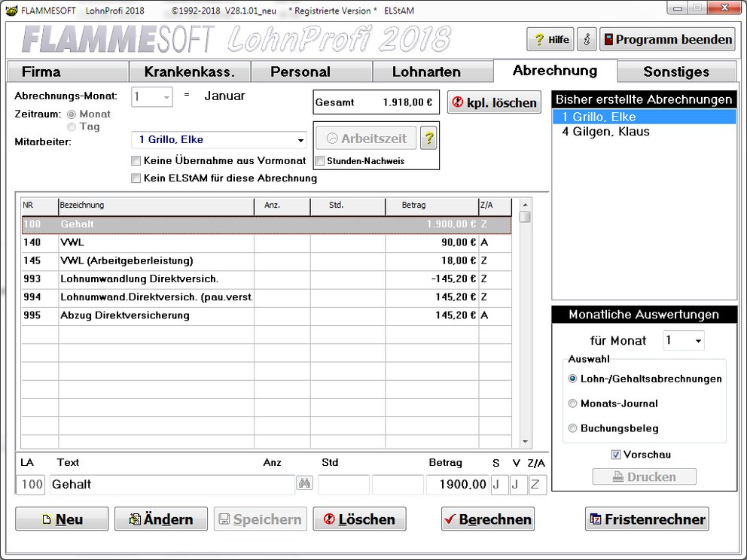Close the LohnProfi window

pyautogui.click(x=724, y=8)
